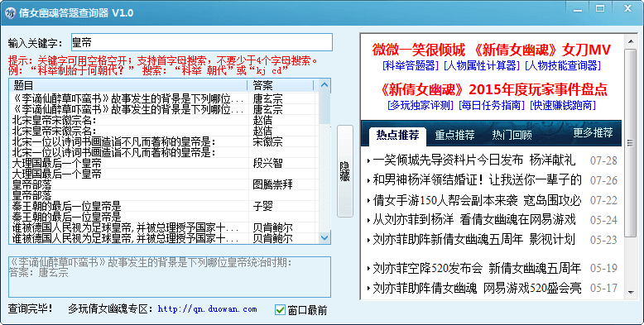Click the answer cell 段兴智
Image resolution: width=644 pixels, height=325 pixels.
268,163
